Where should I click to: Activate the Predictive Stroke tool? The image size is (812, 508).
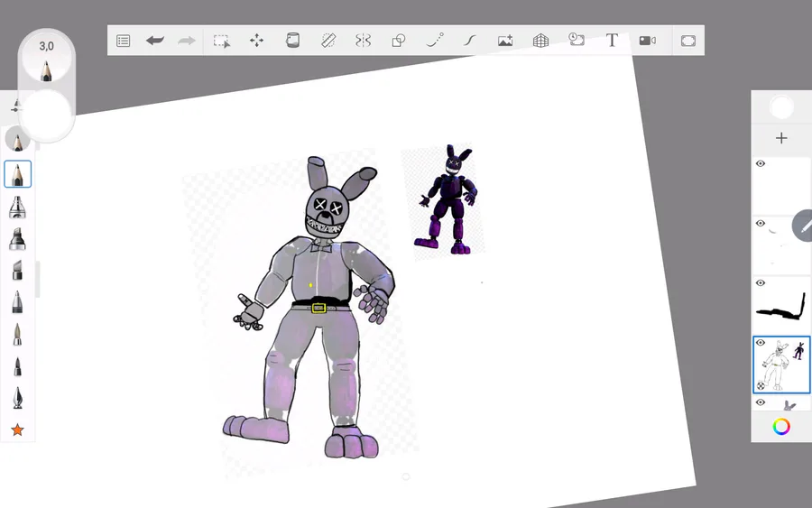pyautogui.click(x=435, y=40)
